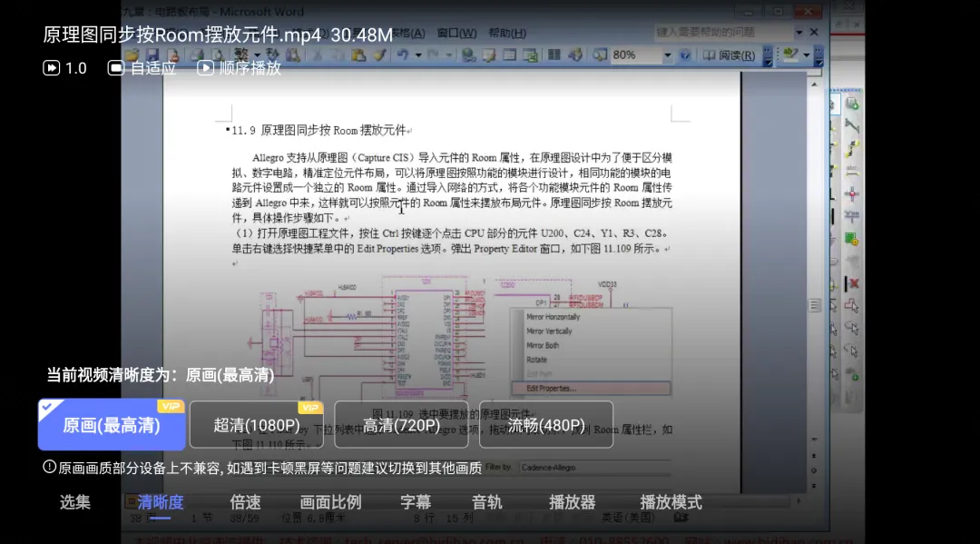Select 原画(最高清) quality option

[x=112, y=425]
